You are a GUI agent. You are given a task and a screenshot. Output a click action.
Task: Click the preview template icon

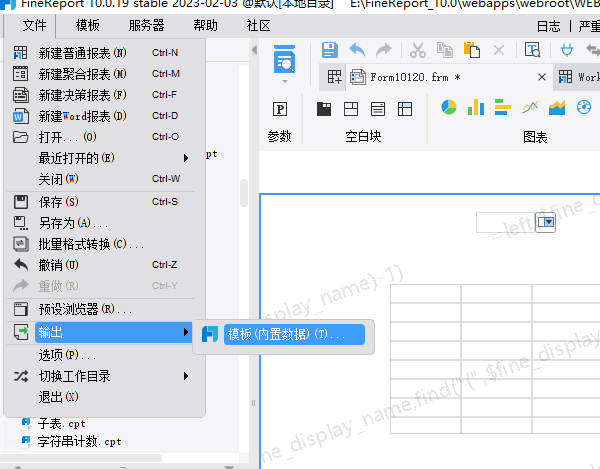pyautogui.click(x=284, y=59)
